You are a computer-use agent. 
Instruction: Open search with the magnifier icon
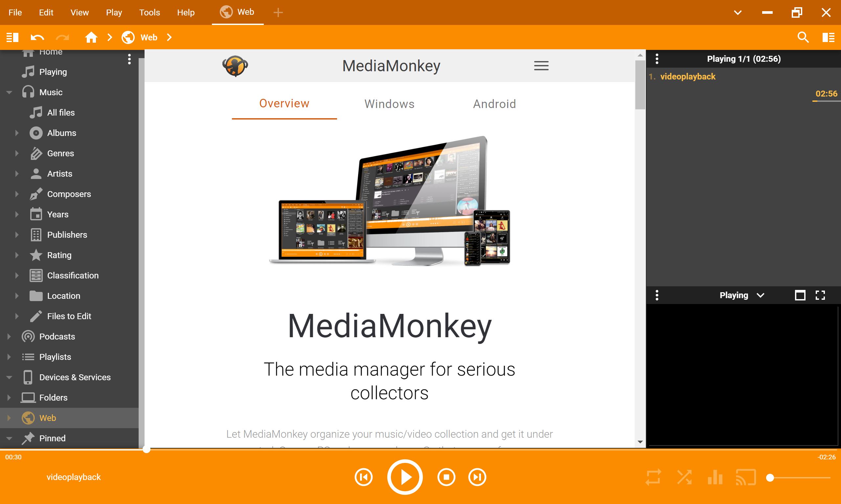[x=803, y=37]
